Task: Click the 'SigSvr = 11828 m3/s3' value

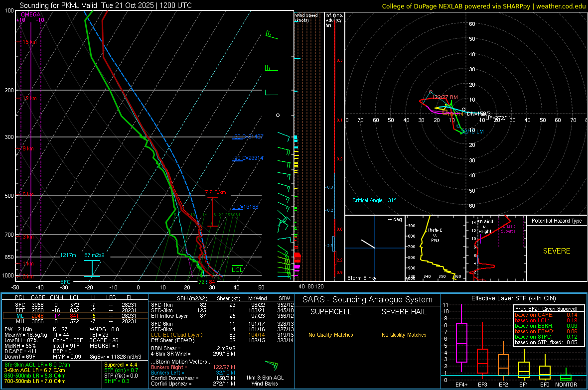Action: point(116,357)
